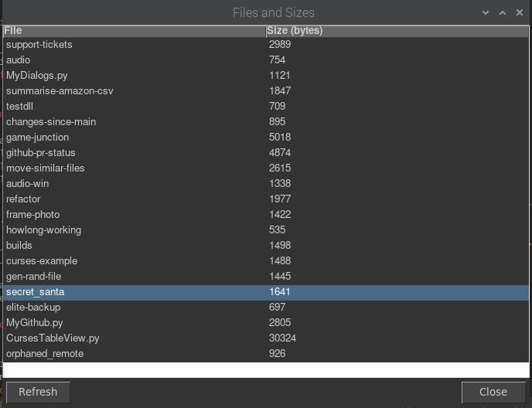The height and width of the screenshot is (408, 532).
Task: Select the elite-backup entry
Action: coord(266,308)
